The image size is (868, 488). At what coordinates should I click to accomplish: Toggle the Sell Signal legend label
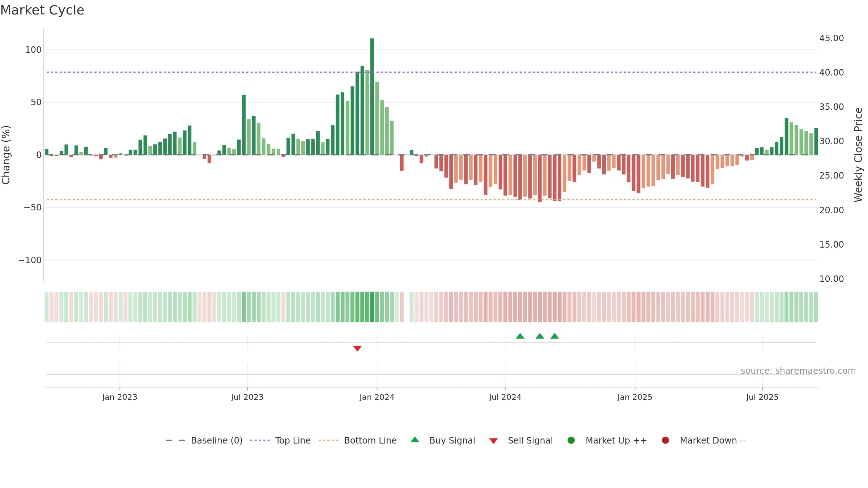[530, 440]
